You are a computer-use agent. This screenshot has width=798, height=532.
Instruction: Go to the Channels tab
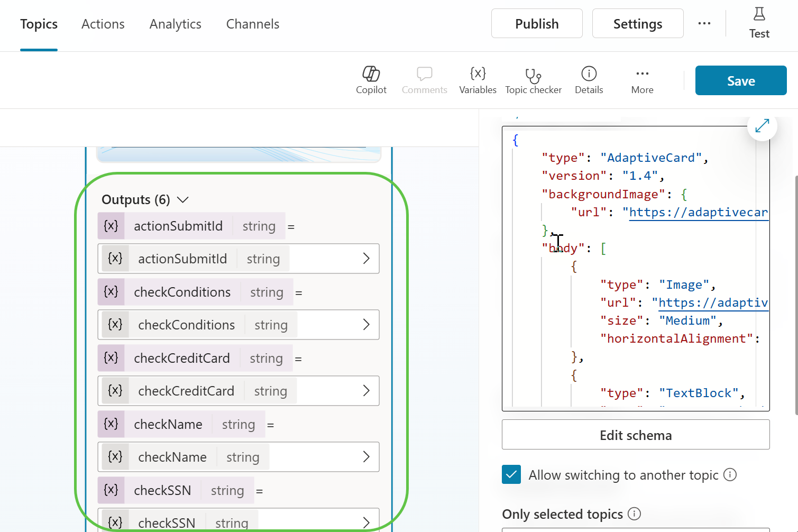(253, 24)
